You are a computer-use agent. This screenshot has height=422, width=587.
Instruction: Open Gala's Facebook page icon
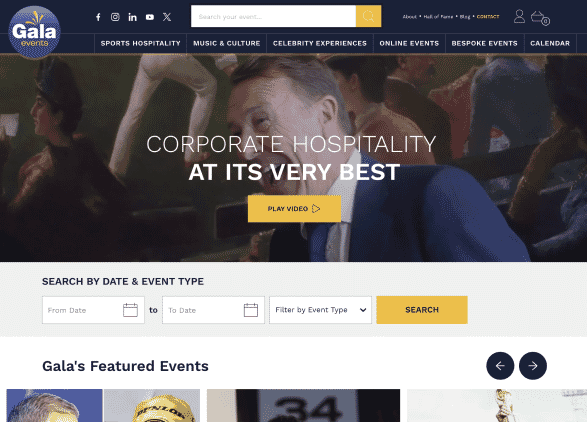pyautogui.click(x=98, y=17)
